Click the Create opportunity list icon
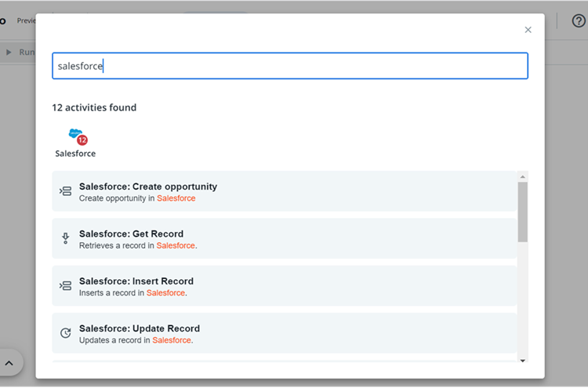 (65, 191)
